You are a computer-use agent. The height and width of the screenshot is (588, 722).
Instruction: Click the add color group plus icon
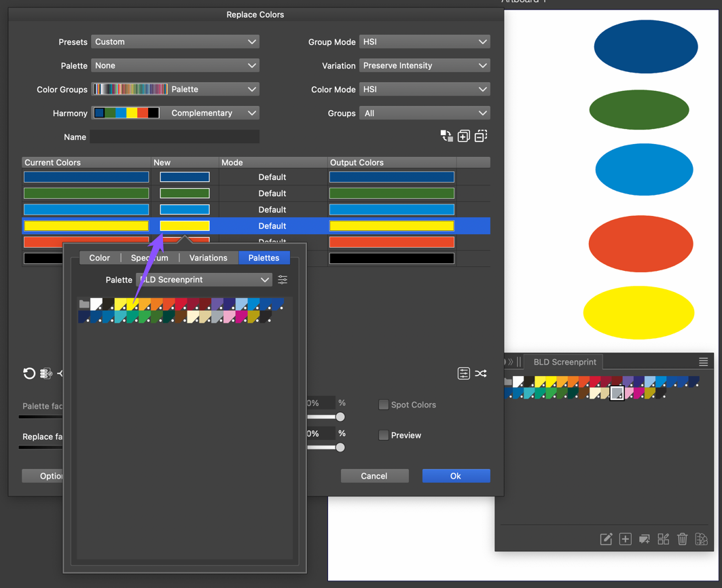[463, 136]
